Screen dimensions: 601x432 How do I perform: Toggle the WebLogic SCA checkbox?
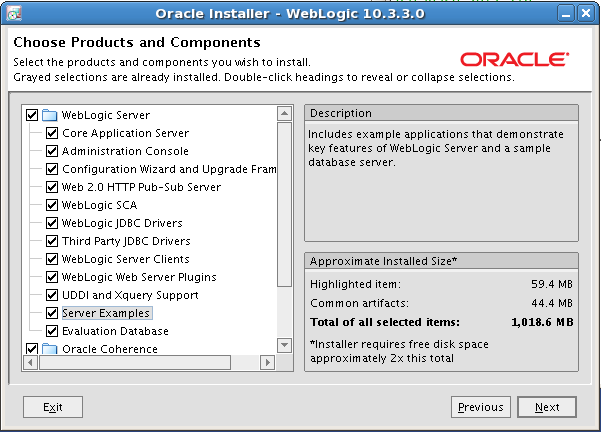tap(52, 205)
